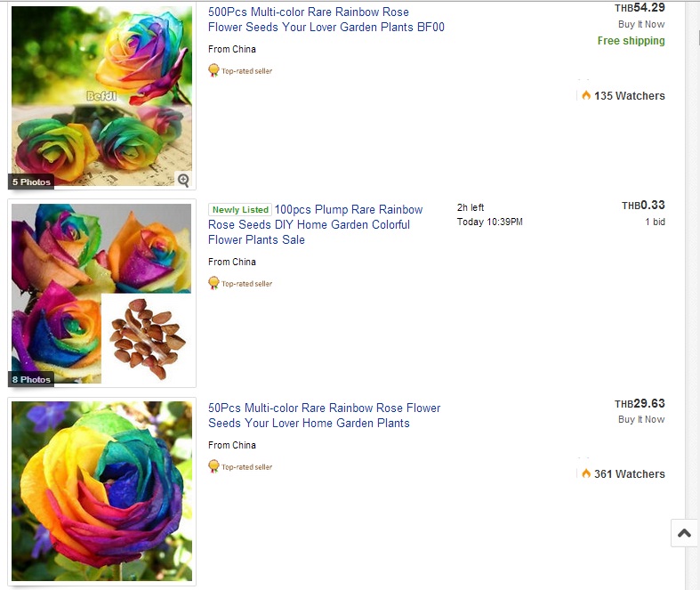Click the 5 Photos label on first image

[x=31, y=182]
